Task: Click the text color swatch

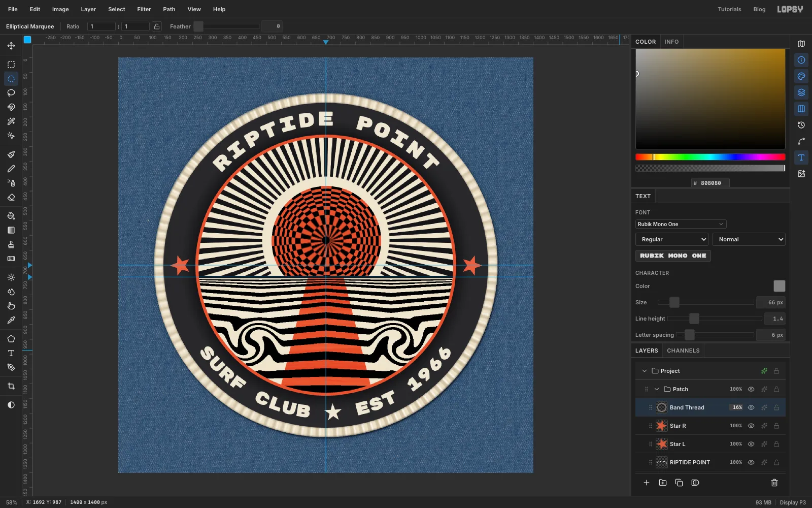Action: 779,286
